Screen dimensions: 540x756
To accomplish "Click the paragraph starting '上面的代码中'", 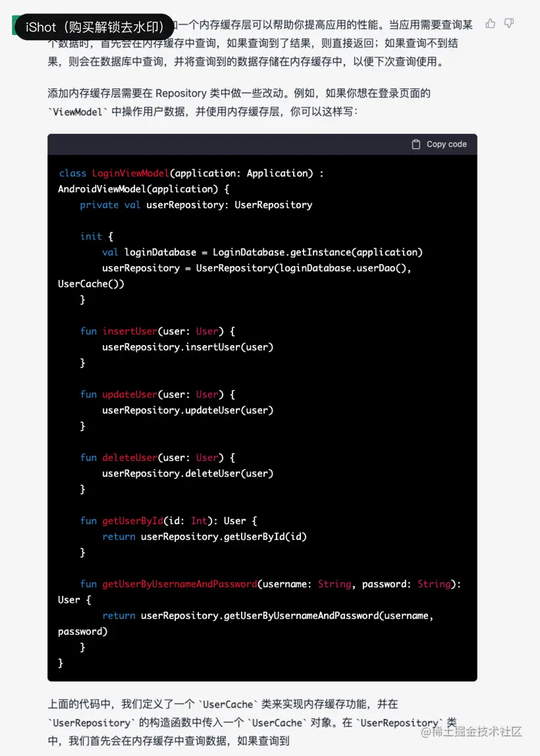I will point(252,722).
